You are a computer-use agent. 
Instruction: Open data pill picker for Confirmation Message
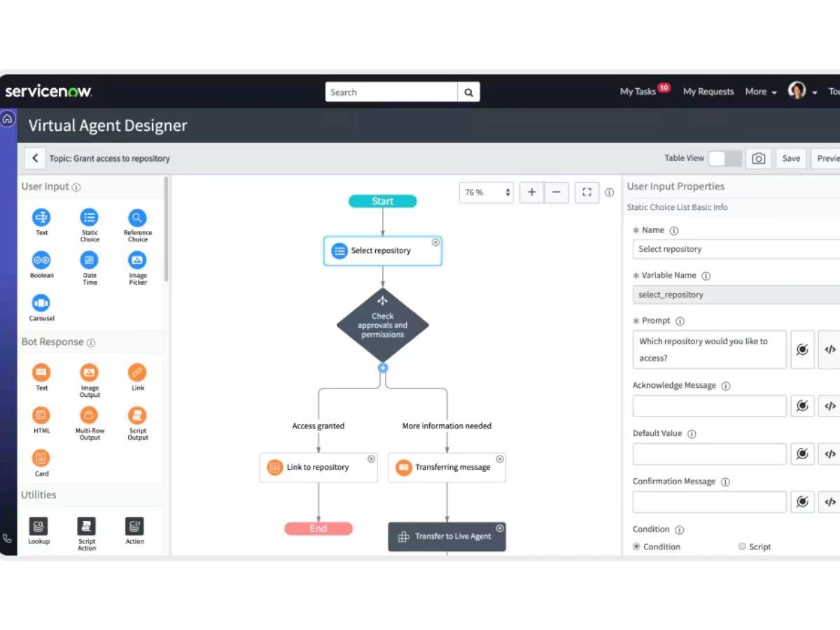[803, 502]
